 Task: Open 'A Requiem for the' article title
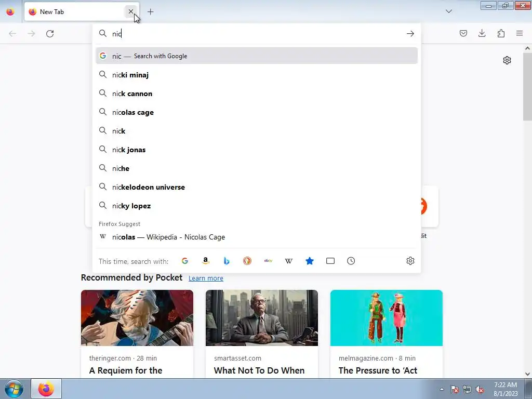coord(126,370)
